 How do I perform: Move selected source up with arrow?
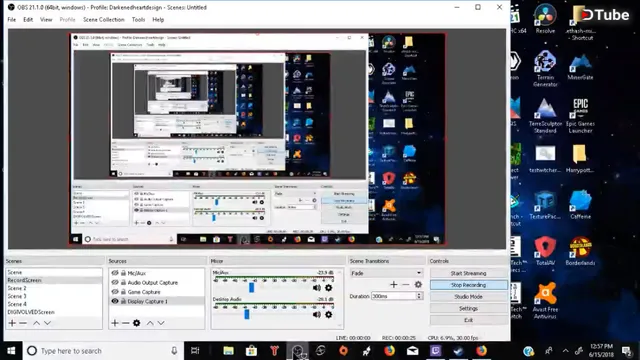point(150,323)
